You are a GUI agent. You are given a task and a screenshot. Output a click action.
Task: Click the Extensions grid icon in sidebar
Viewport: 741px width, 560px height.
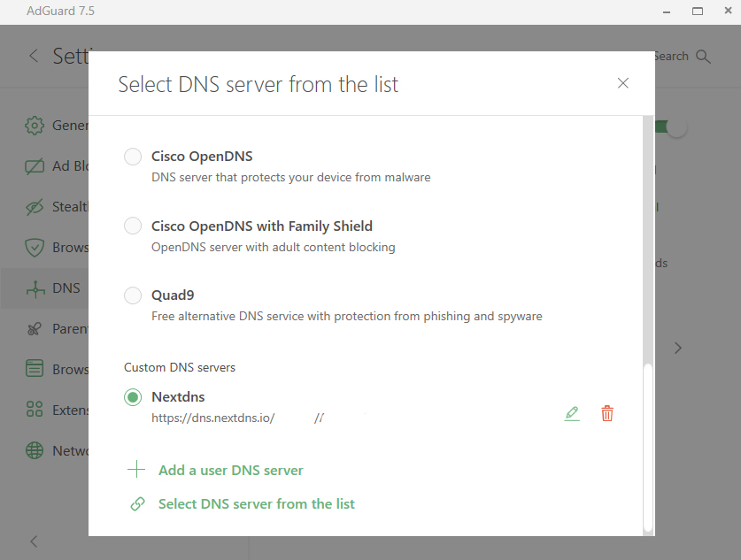tap(35, 410)
